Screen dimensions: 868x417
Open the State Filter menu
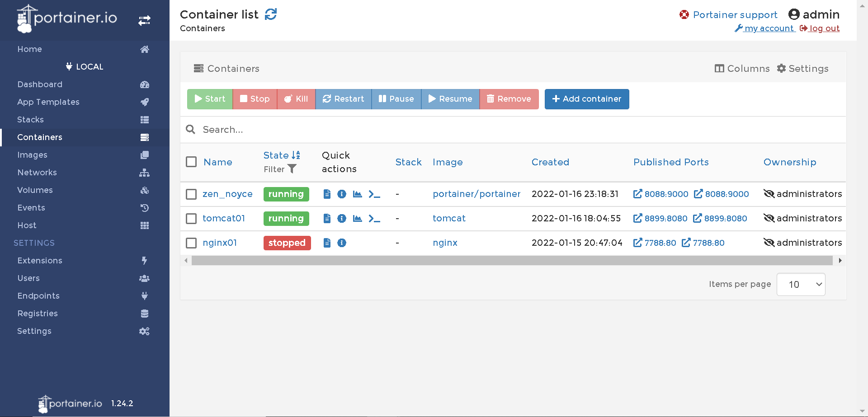click(x=280, y=169)
